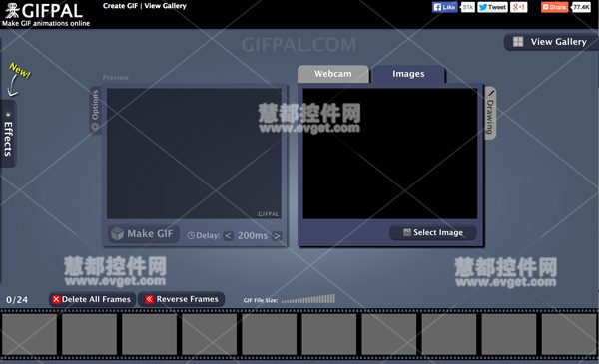
Task: Decrease delay with left arrow
Action: (x=228, y=235)
